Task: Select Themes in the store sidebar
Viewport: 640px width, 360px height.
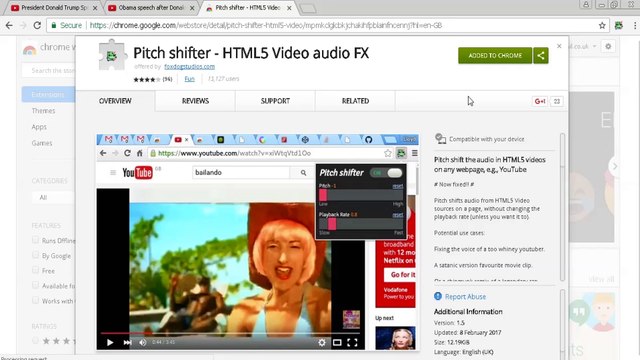Action: tap(43, 111)
